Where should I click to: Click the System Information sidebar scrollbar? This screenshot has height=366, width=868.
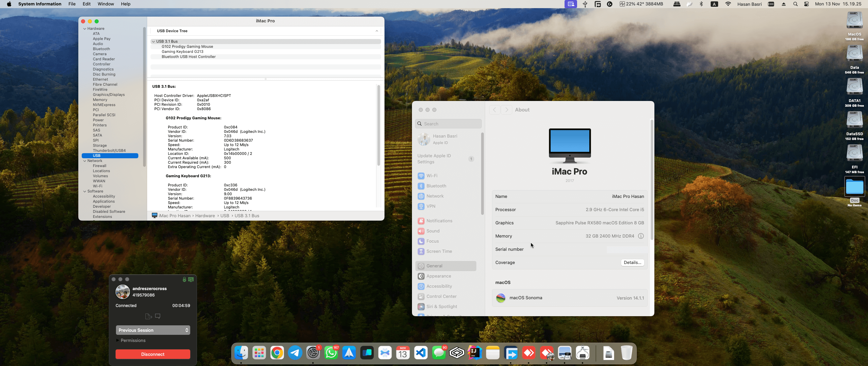pos(144,97)
